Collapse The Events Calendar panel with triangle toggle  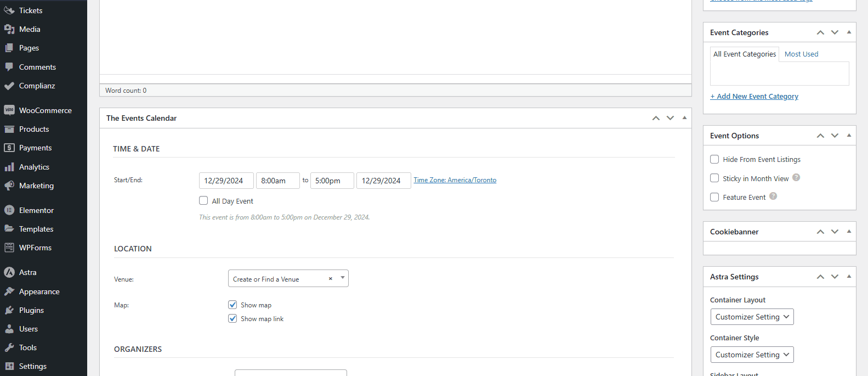tap(684, 117)
